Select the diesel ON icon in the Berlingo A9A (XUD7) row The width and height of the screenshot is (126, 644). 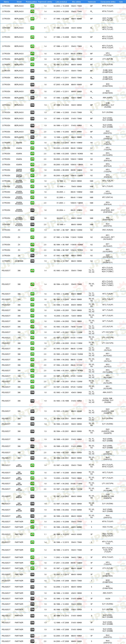pos(32,98)
